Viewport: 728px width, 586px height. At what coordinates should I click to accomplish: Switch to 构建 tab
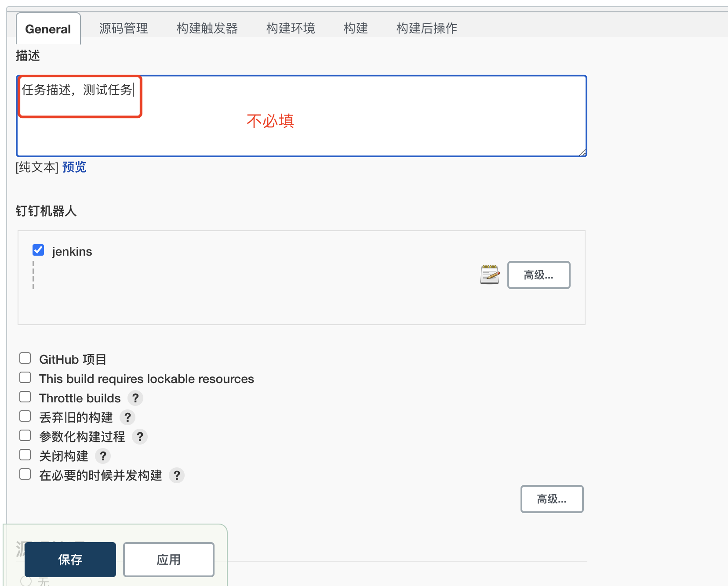click(356, 29)
